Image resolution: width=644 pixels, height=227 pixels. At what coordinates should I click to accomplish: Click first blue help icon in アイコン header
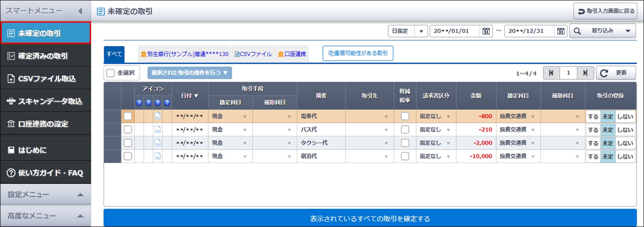point(139,103)
